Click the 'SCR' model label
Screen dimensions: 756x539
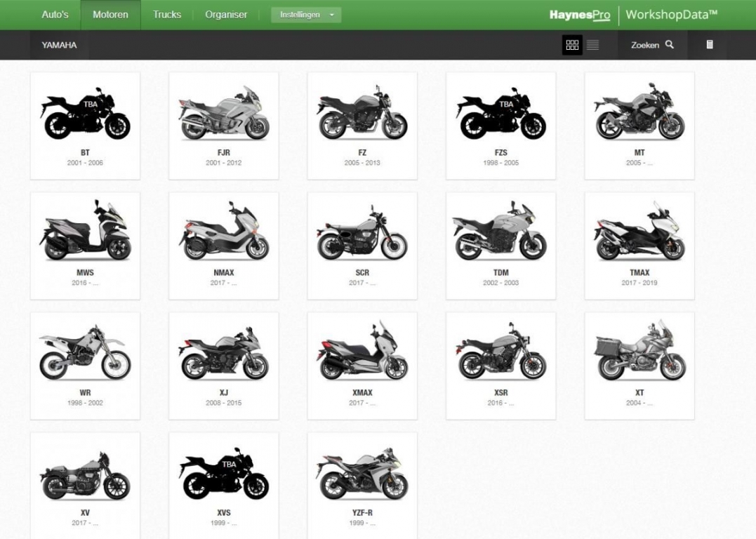coord(362,272)
